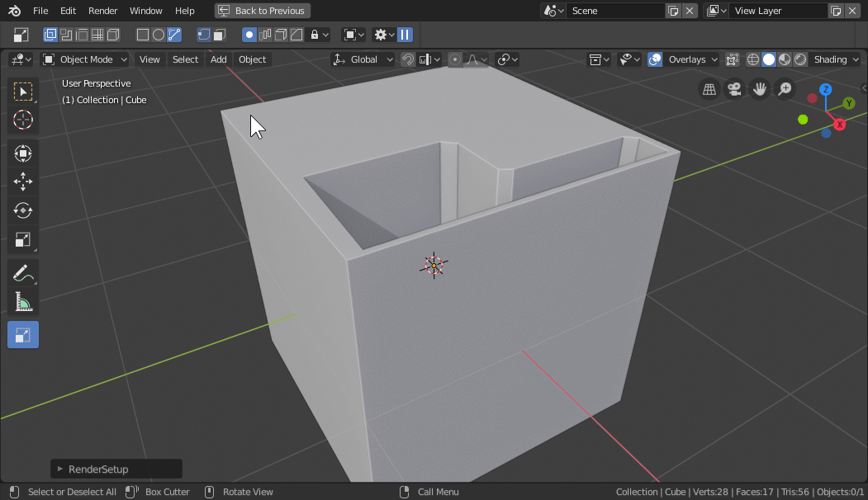Screen dimensions: 868x500
Task: Select the Measure tool
Action: pos(23,302)
